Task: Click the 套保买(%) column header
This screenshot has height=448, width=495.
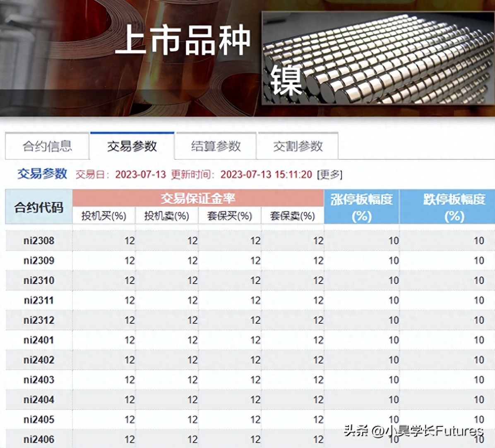Action: 230,216
